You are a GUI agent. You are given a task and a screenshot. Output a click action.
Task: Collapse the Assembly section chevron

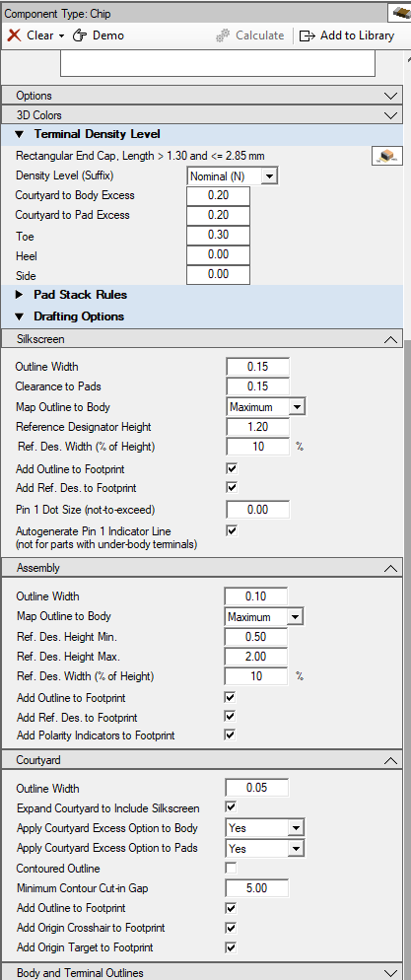391,568
